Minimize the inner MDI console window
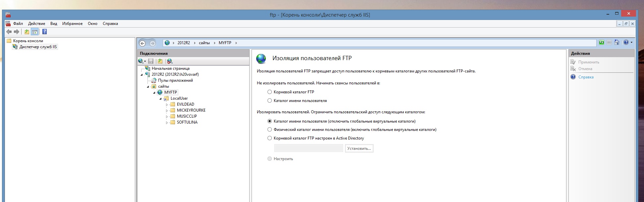Screen dimensions: 644x202 (619, 24)
